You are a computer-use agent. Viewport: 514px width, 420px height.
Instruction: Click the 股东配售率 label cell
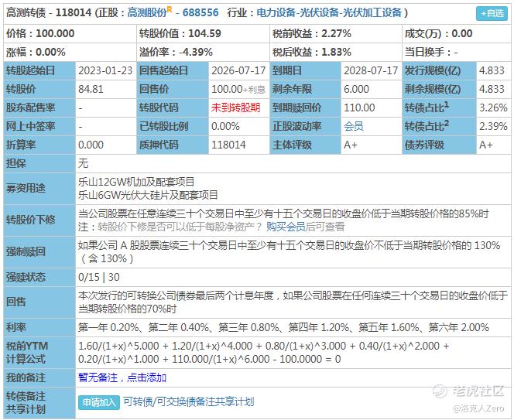(x=39, y=108)
